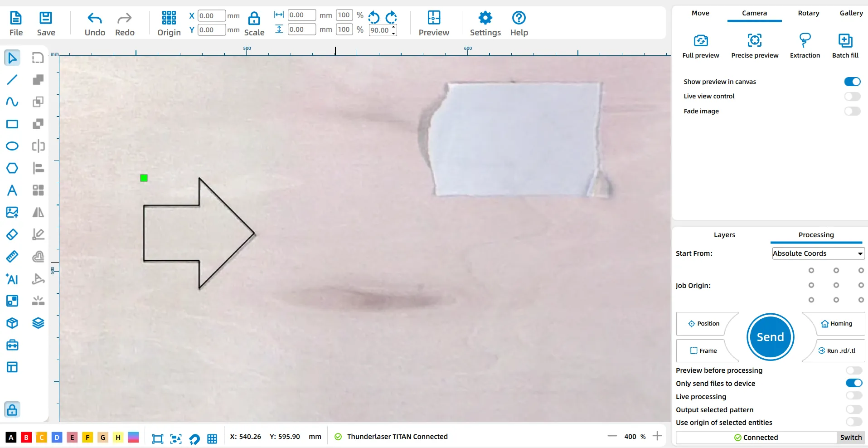Choose the Rectangle drawing tool
Viewport: 868px width, 448px height.
[x=12, y=124]
